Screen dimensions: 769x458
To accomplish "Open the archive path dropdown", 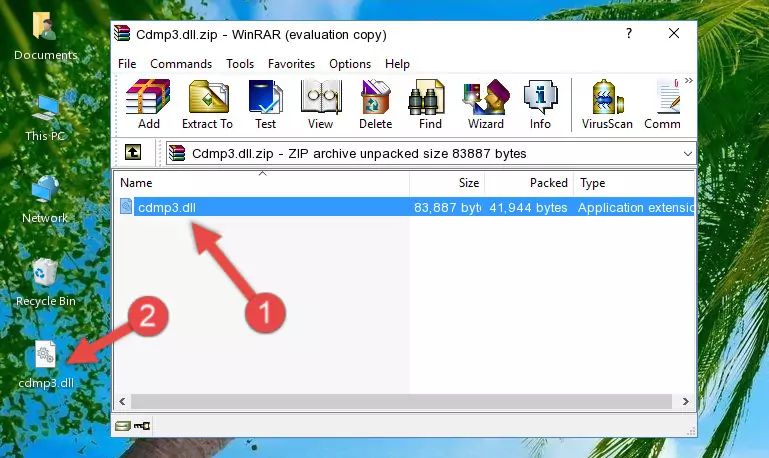I will point(688,153).
